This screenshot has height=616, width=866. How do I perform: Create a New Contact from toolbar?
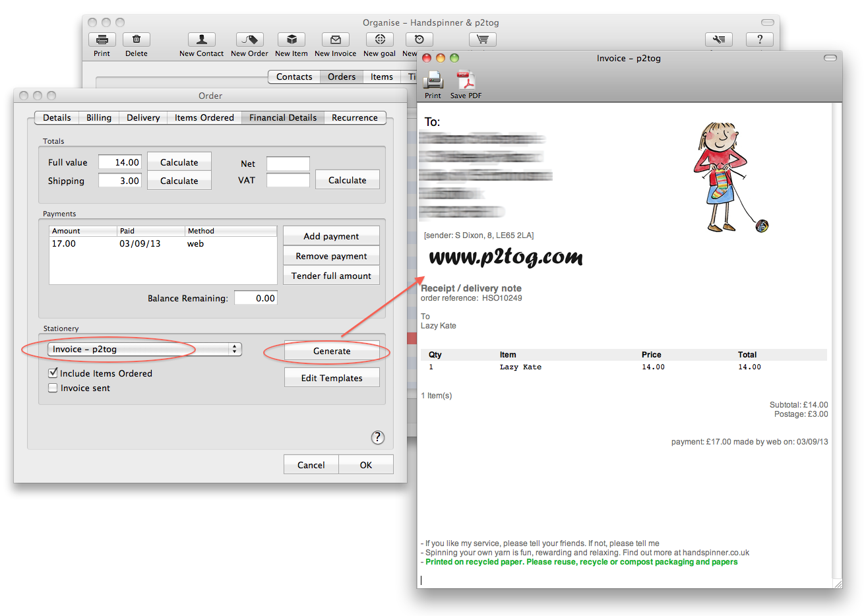pyautogui.click(x=202, y=40)
